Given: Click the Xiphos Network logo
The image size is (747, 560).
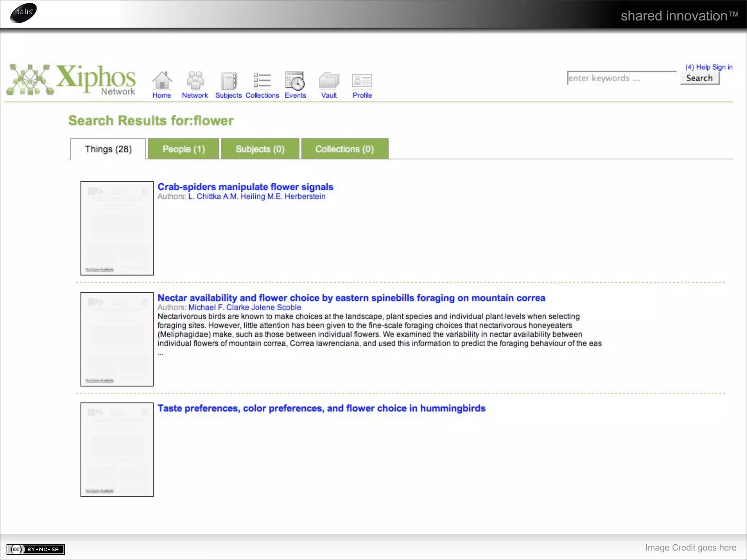Looking at the screenshot, I should tap(71, 79).
